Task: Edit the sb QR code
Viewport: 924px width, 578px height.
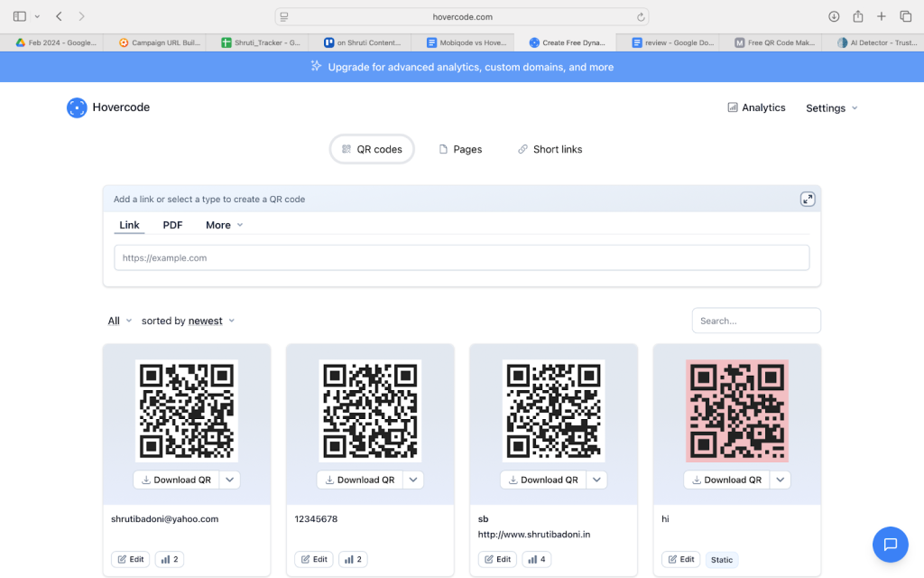Action: [x=496, y=559]
